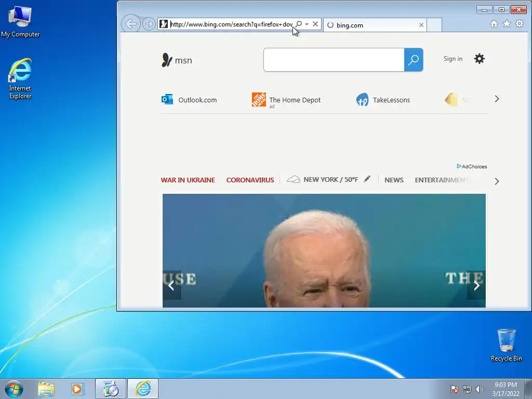
Task: Select the My Computer desktop icon
Action: 20,22
